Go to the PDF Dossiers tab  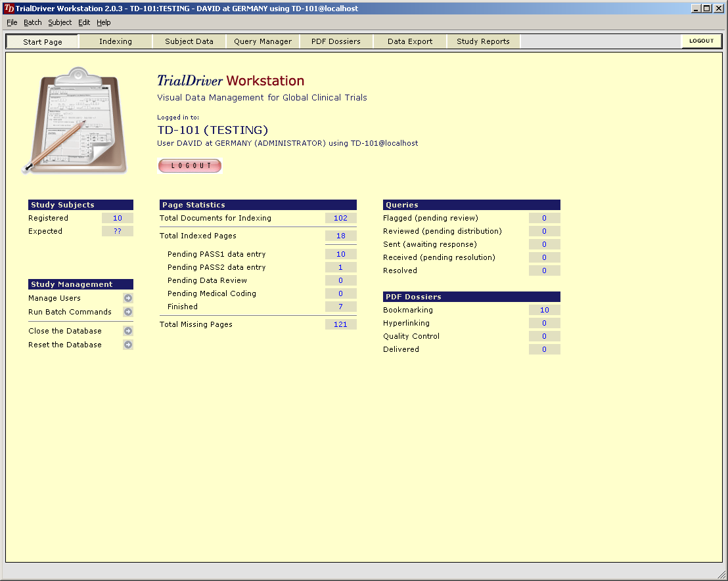pos(336,41)
